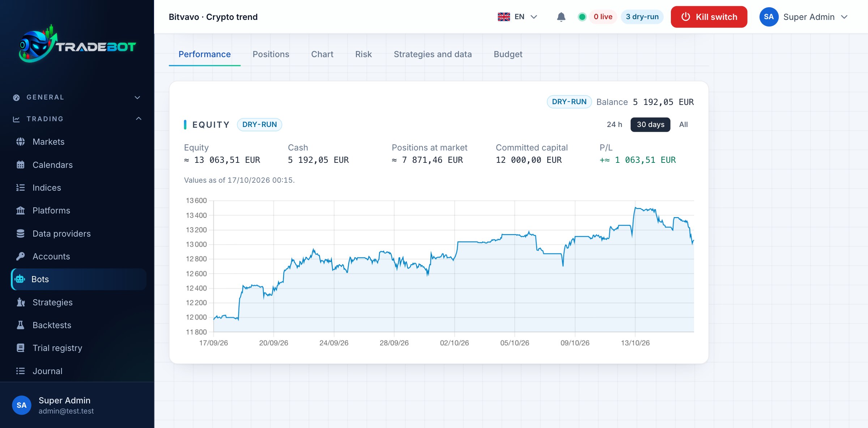The image size is (868, 428).
Task: Expand the General section chevron
Action: click(137, 98)
